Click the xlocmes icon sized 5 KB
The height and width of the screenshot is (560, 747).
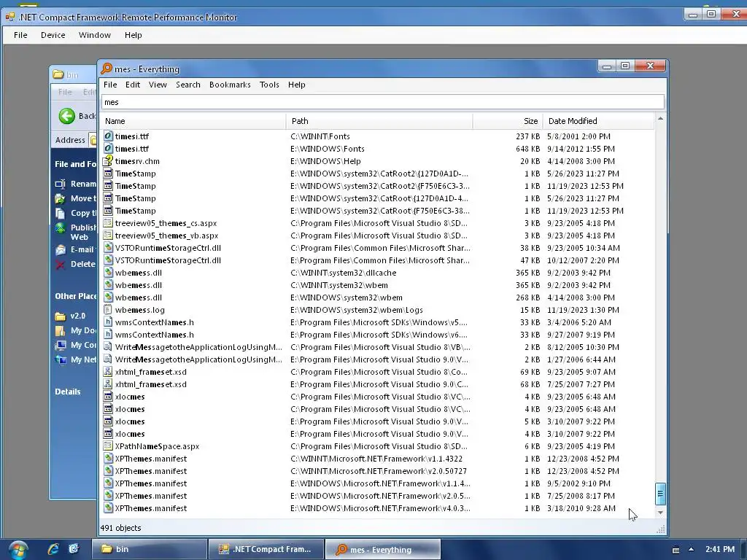click(x=108, y=421)
